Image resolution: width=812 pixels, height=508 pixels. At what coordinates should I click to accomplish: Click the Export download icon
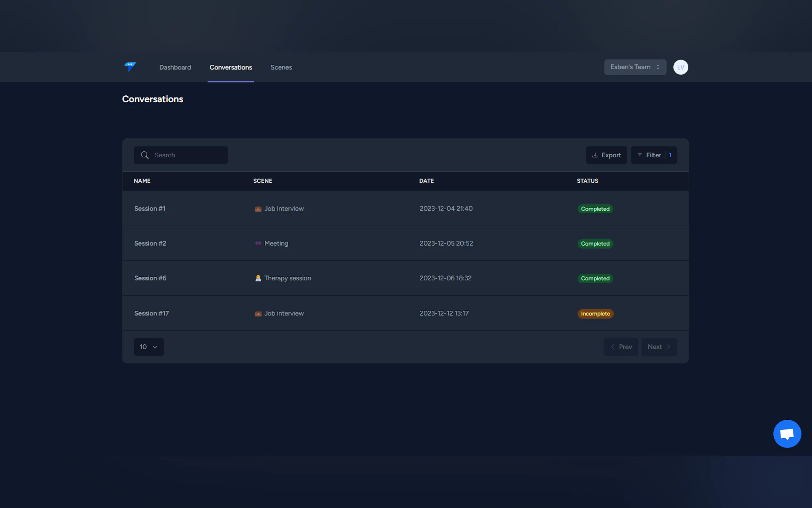coord(595,155)
